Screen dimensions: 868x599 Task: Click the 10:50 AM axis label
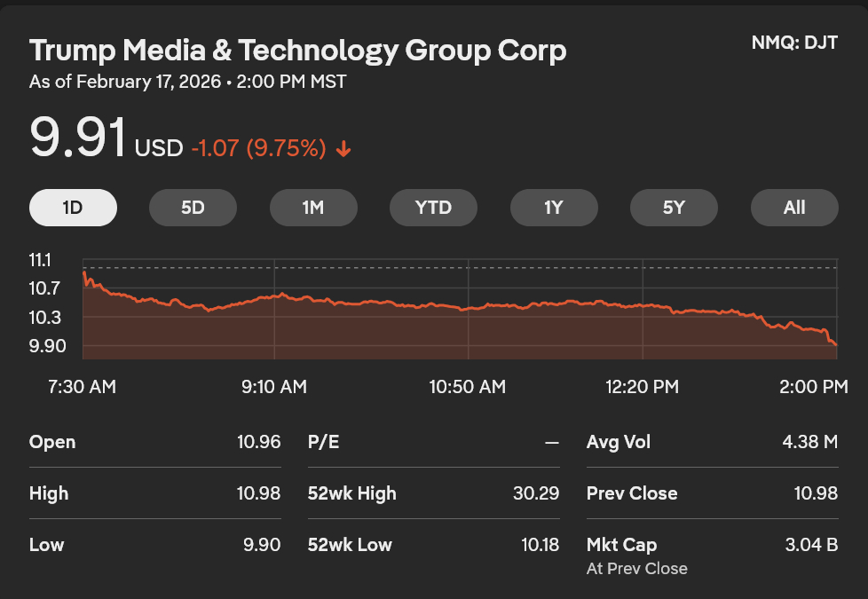pyautogui.click(x=467, y=387)
